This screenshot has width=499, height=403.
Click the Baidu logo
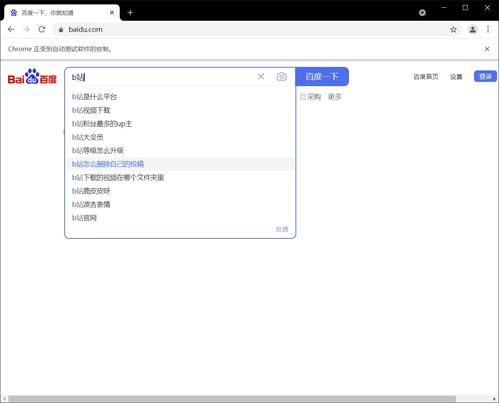point(32,77)
